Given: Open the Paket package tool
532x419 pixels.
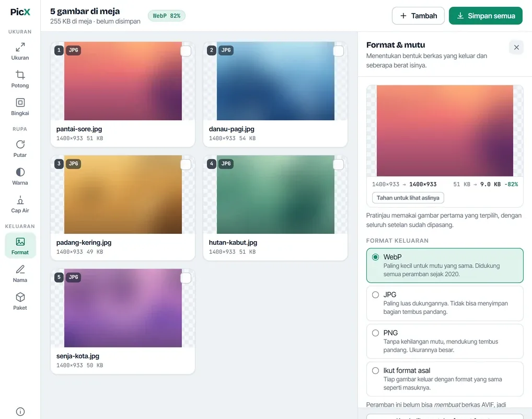Looking at the screenshot, I should (x=20, y=301).
